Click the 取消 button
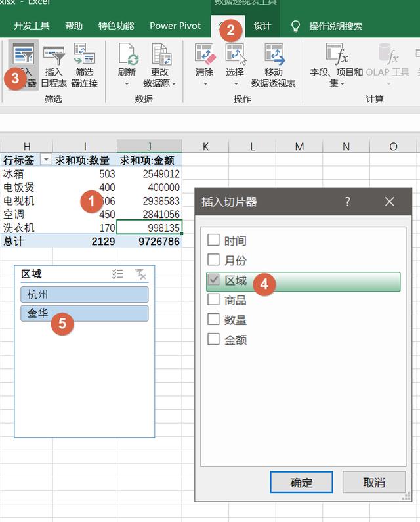This screenshot has height=522, width=420. (374, 482)
